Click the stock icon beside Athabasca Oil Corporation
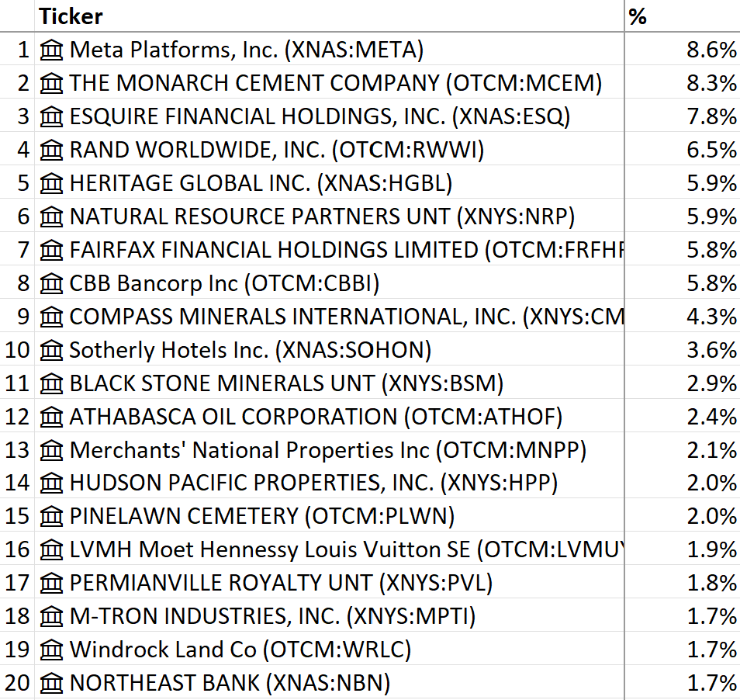This screenshot has height=700, width=740. 51,416
